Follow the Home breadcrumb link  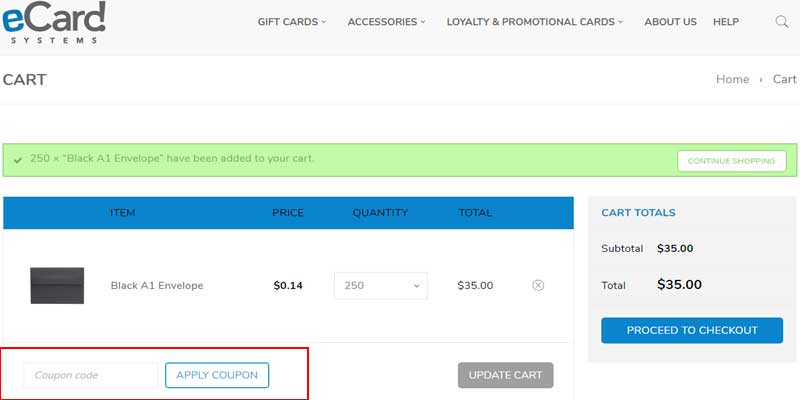(x=732, y=79)
